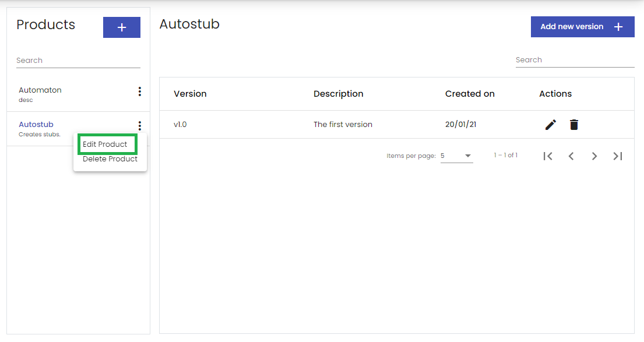Go to the first page of versions
Screen dimensions: 644x342
pyautogui.click(x=548, y=156)
